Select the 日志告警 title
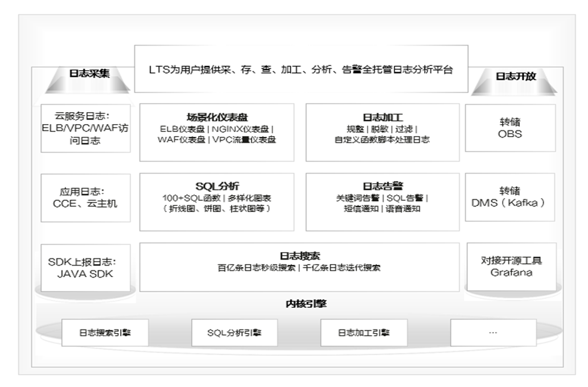This screenshot has width=588, height=387. 383,186
